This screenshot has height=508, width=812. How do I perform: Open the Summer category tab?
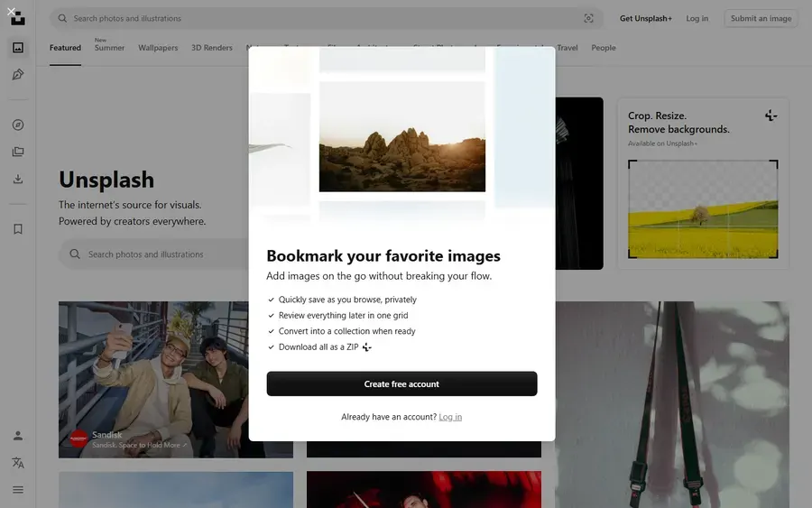(x=109, y=48)
